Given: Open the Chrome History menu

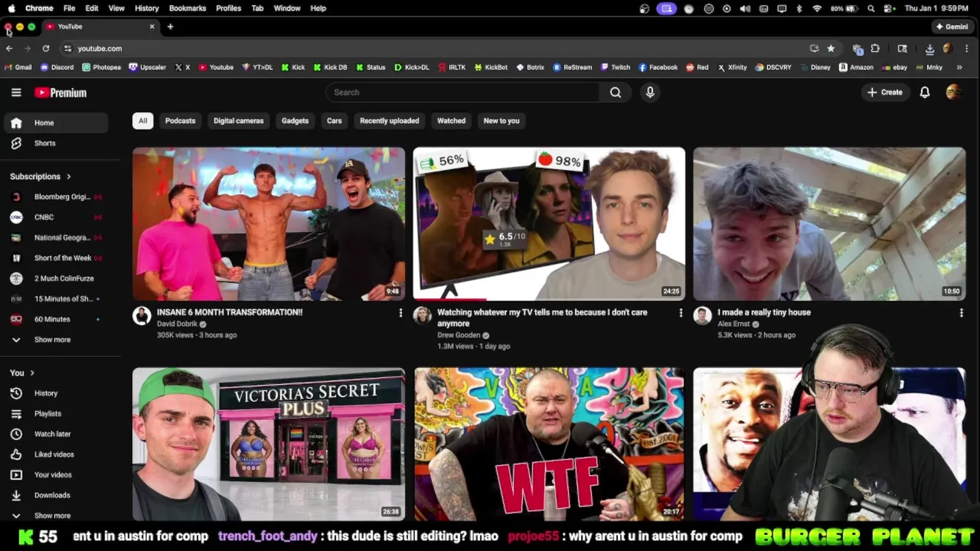Looking at the screenshot, I should click(147, 8).
